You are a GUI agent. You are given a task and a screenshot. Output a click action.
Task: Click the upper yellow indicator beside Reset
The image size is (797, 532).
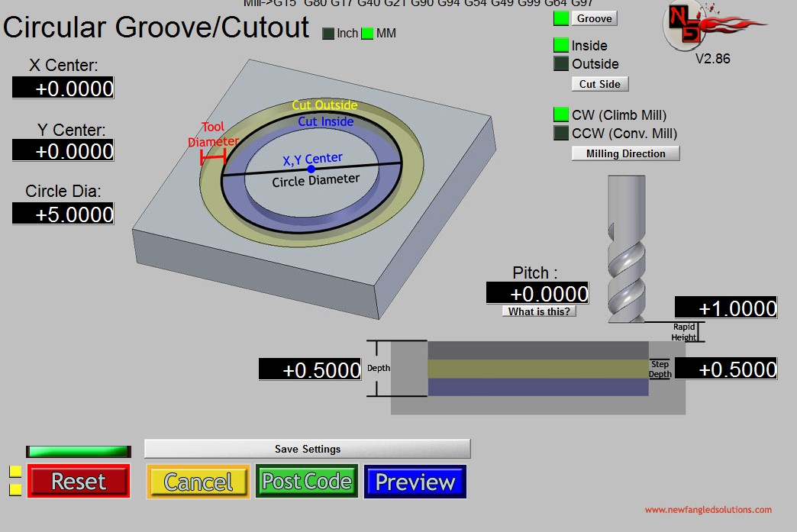[x=15, y=472]
